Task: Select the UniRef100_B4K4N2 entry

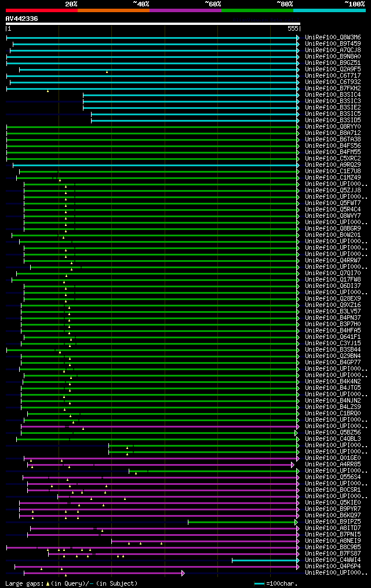Action: pos(333,382)
